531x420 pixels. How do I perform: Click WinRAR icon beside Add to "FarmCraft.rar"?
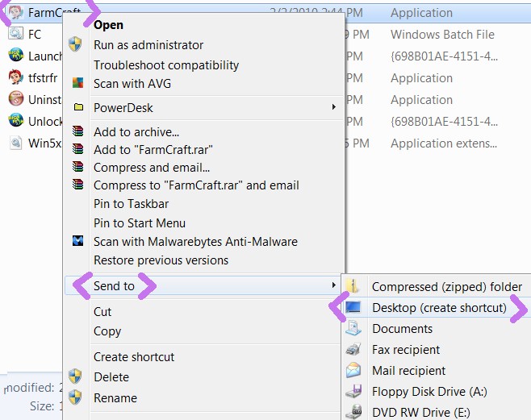pyautogui.click(x=78, y=149)
